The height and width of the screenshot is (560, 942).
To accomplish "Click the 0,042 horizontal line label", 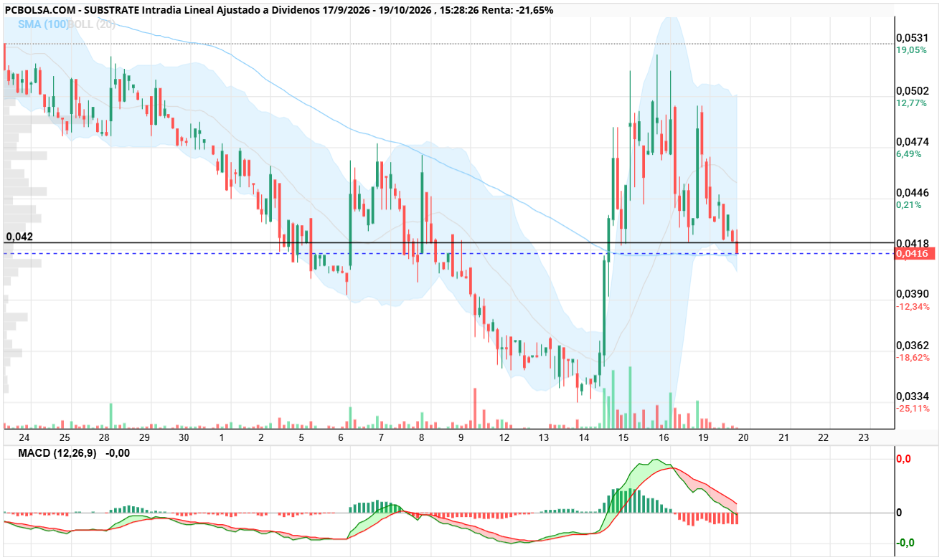I will [x=19, y=236].
